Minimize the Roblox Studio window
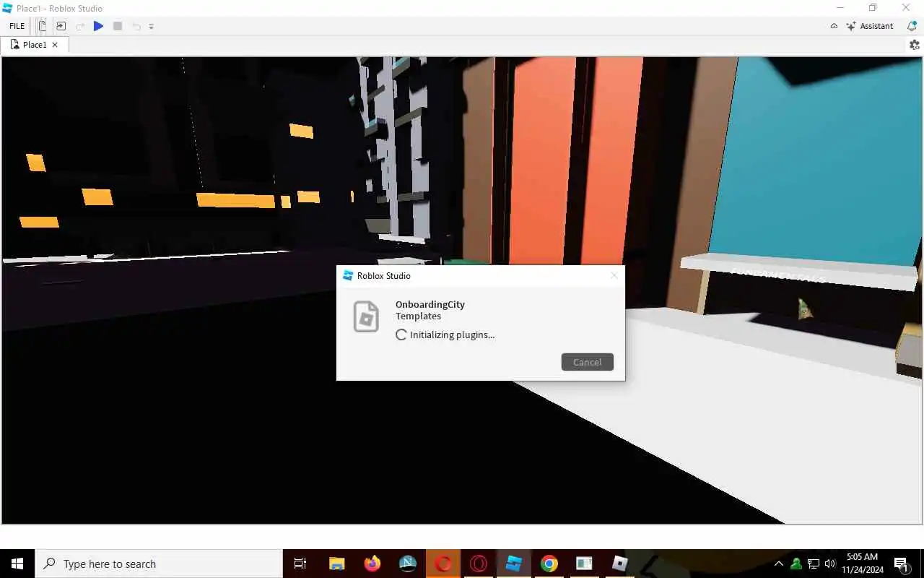 pos(840,8)
